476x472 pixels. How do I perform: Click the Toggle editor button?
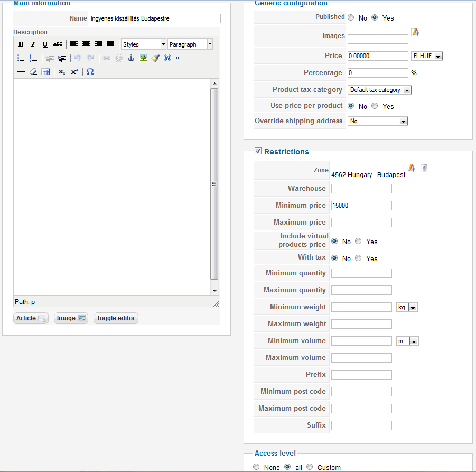116,318
